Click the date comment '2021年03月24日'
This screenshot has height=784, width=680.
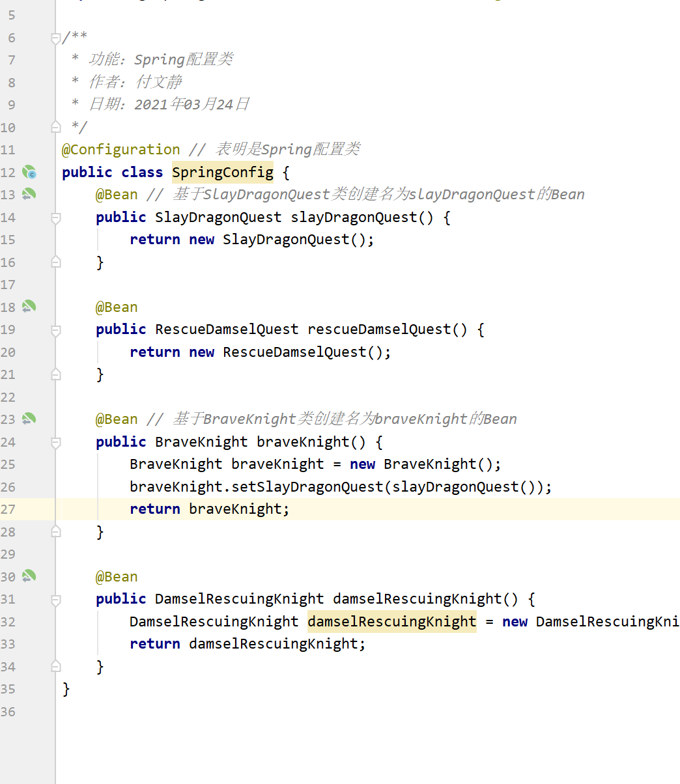click(x=192, y=104)
